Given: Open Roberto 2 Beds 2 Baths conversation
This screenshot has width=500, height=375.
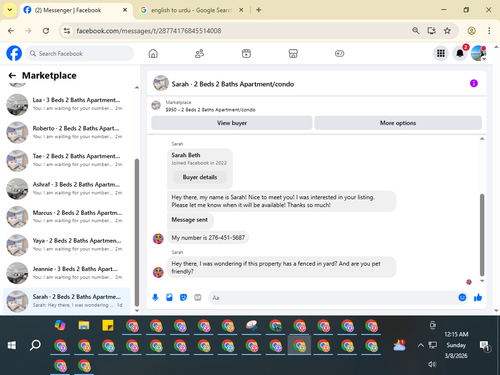Looking at the screenshot, I should pyautogui.click(x=67, y=132).
